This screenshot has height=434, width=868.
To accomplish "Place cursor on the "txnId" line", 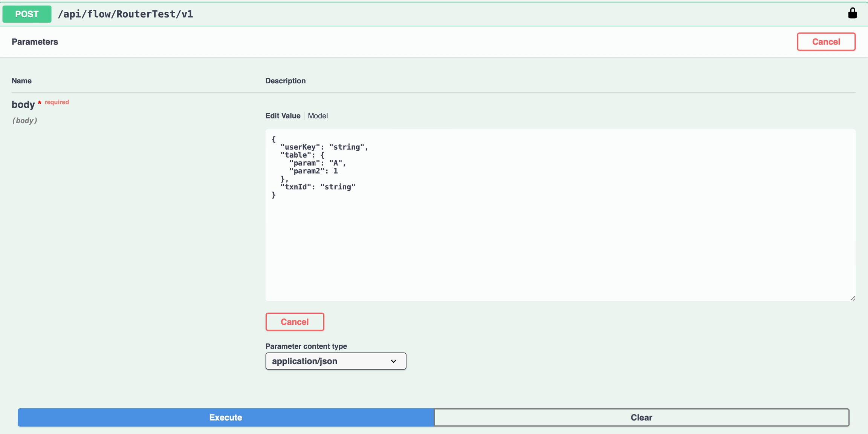I will coord(318,187).
